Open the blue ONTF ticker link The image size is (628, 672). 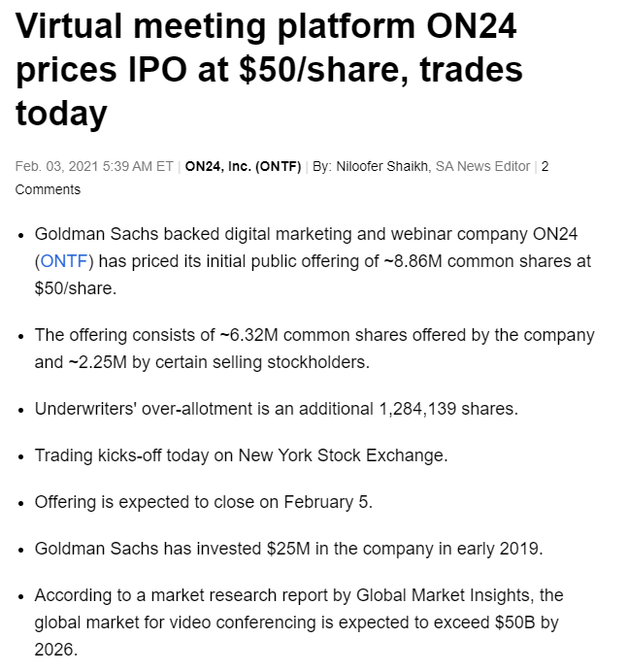tap(64, 261)
